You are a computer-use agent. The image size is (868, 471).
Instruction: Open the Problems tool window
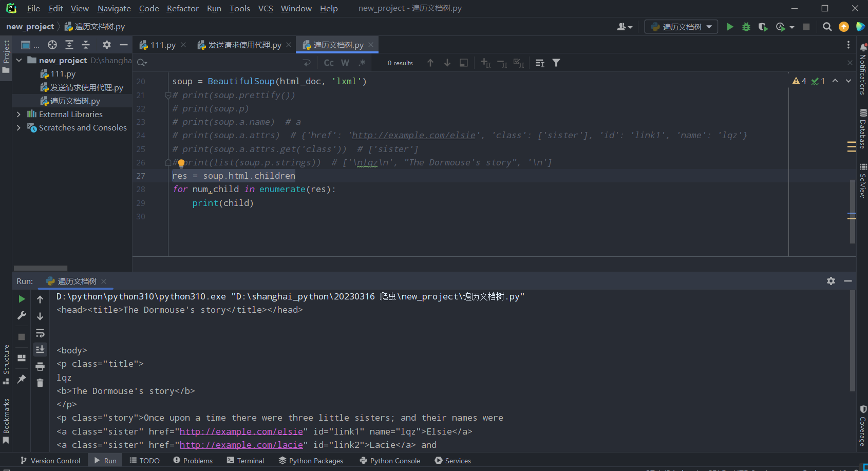tap(193, 461)
